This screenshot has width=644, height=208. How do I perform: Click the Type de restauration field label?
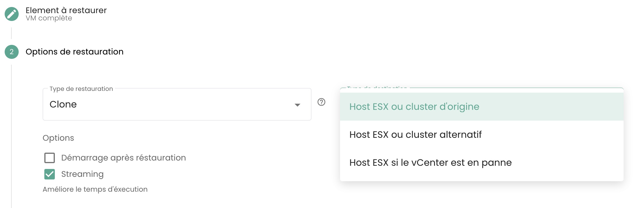(81, 89)
